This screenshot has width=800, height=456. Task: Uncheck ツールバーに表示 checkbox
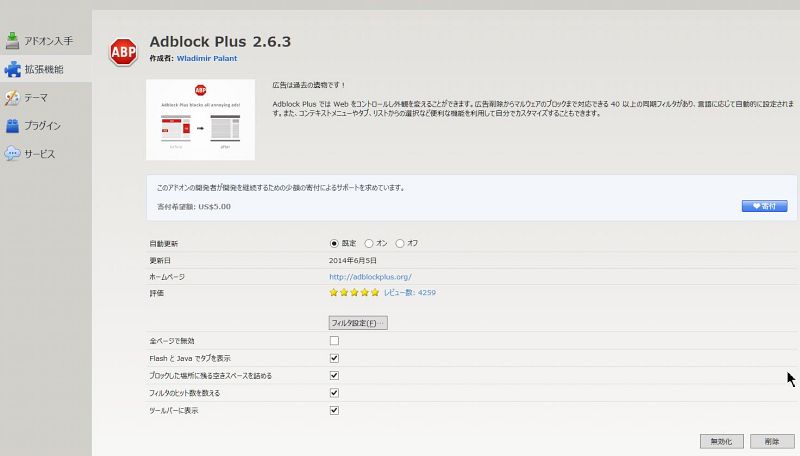click(x=334, y=410)
